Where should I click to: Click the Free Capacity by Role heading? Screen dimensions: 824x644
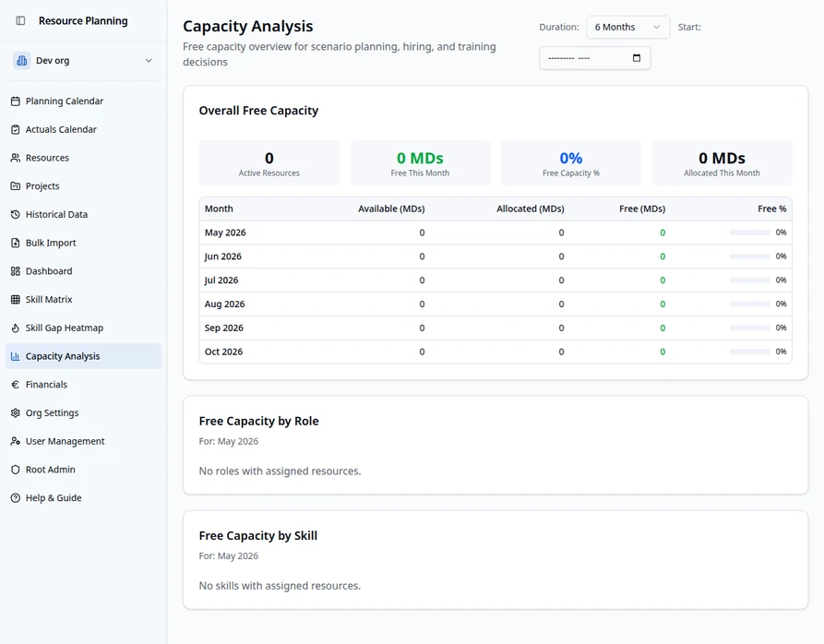[x=258, y=421]
